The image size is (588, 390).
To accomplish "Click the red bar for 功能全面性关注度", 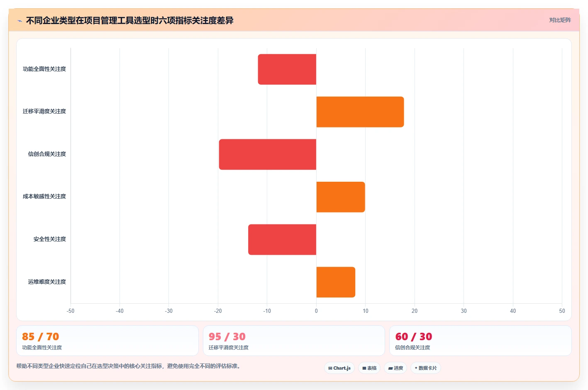I will pos(287,69).
